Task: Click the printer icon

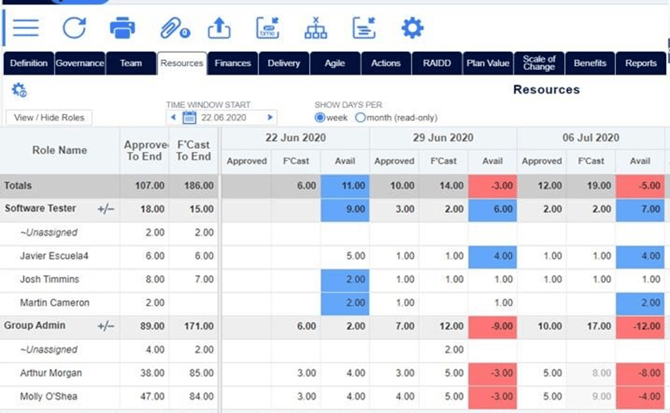Action: pos(123,28)
